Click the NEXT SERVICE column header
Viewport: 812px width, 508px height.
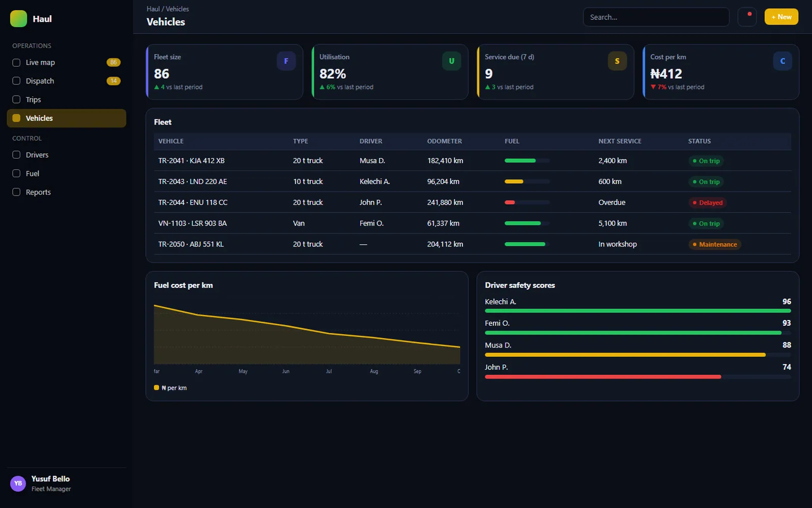tap(620, 141)
